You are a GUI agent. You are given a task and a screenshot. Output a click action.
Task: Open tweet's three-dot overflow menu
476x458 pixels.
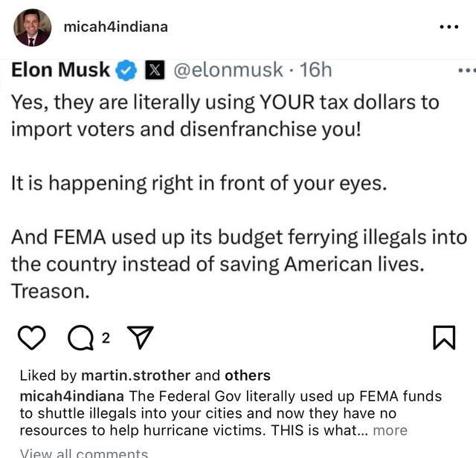[x=466, y=71]
